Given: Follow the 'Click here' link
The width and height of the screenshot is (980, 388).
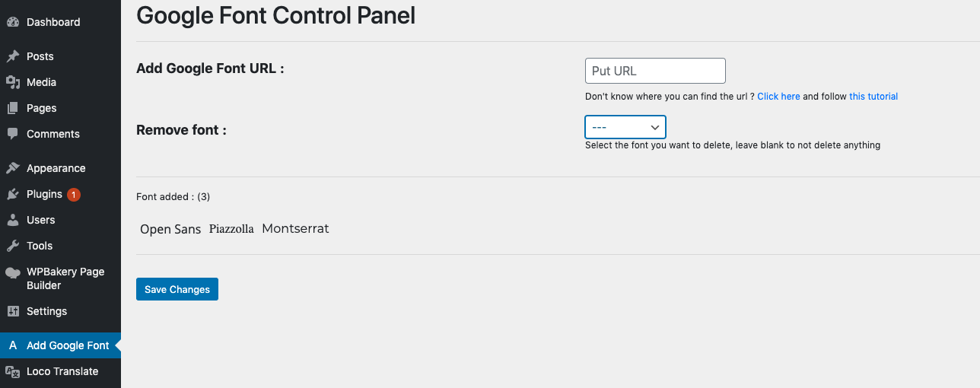Looking at the screenshot, I should coord(778,97).
